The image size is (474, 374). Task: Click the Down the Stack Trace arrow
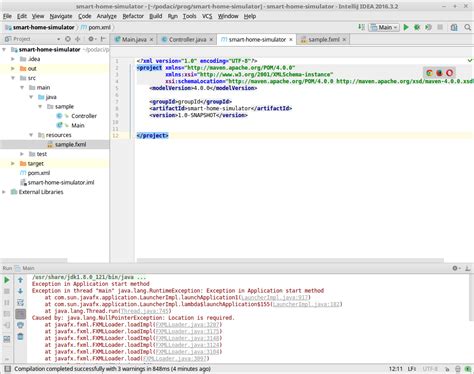[20, 291]
